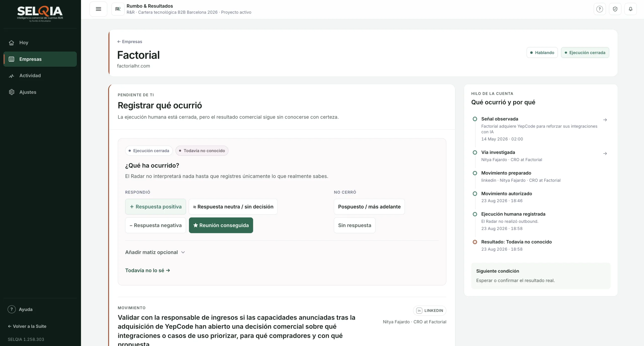The image size is (644, 346).
Task: Click the Hablando status pill
Action: coord(542,53)
